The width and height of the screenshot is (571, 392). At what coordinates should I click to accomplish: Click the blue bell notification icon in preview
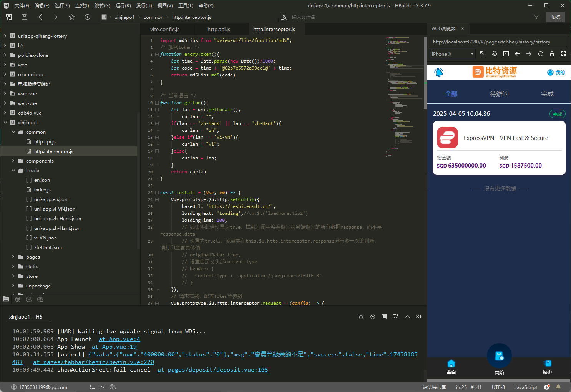point(439,72)
